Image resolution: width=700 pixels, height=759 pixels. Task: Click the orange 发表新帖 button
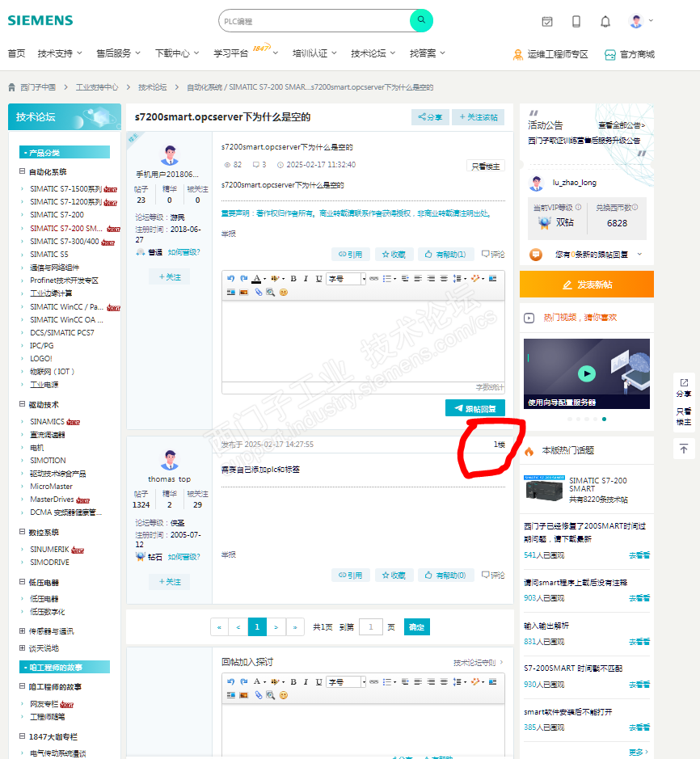click(587, 285)
